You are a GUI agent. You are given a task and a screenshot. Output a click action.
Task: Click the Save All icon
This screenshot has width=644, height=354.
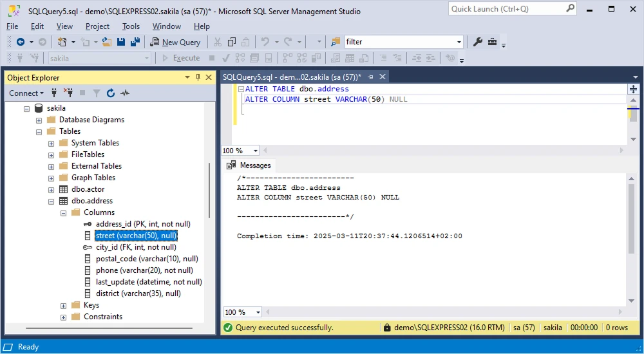click(x=135, y=42)
